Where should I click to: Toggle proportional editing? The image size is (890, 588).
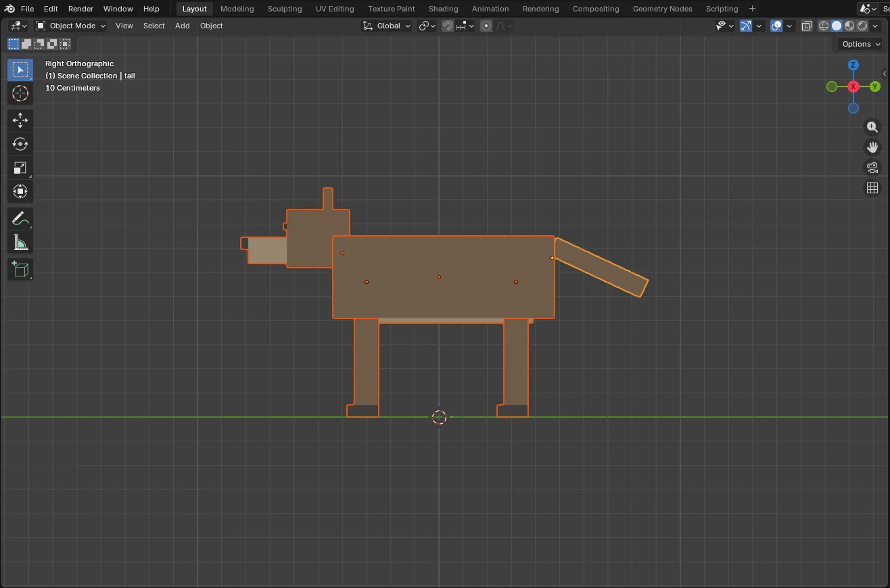(x=486, y=26)
